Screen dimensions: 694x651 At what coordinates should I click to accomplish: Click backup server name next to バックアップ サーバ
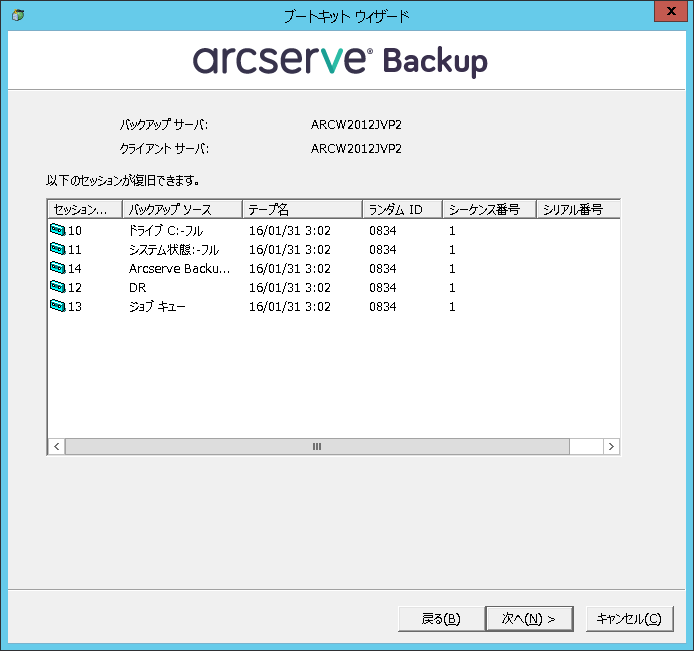356,125
